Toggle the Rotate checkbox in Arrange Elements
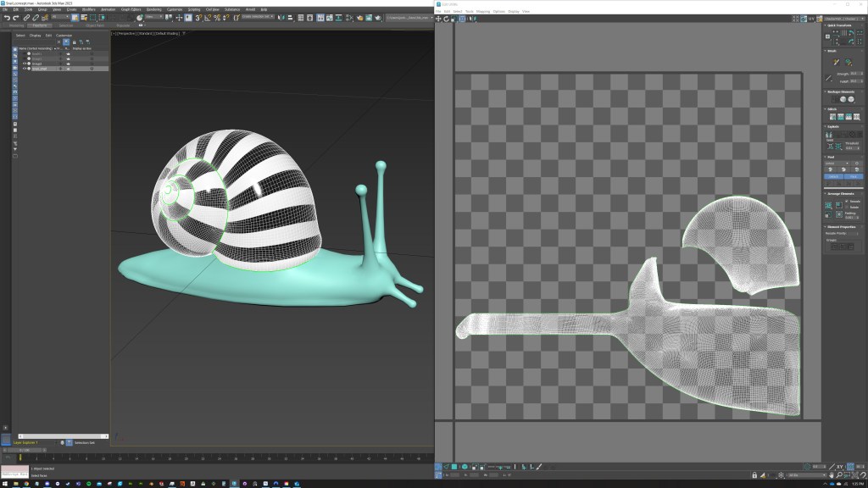This screenshot has width=868, height=488. pos(847,207)
